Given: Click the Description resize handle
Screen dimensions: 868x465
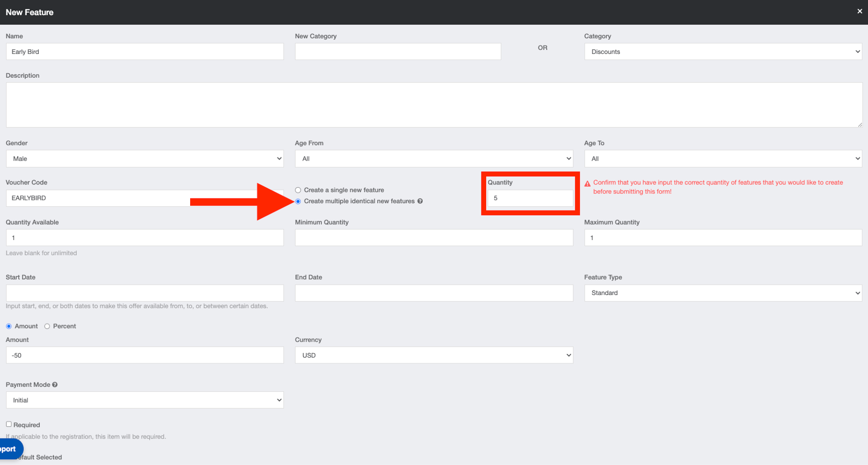Looking at the screenshot, I should [859, 124].
